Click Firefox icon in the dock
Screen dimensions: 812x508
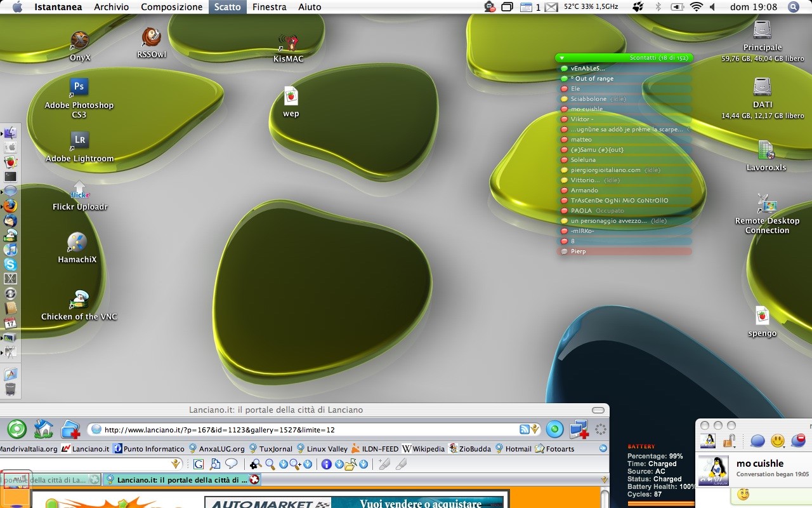[x=10, y=206]
